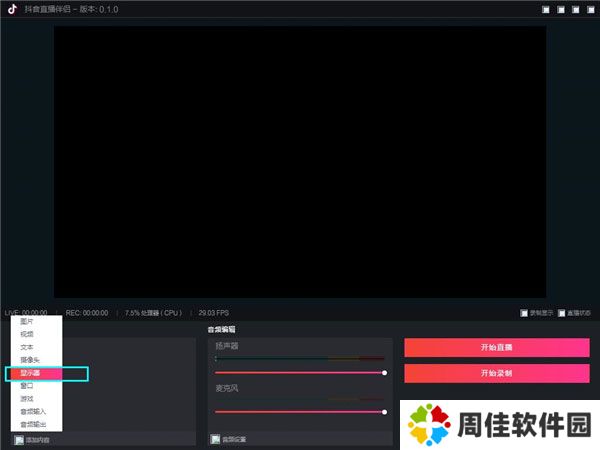
Task: Click the 麦克风 volume slider handle
Action: (385, 411)
